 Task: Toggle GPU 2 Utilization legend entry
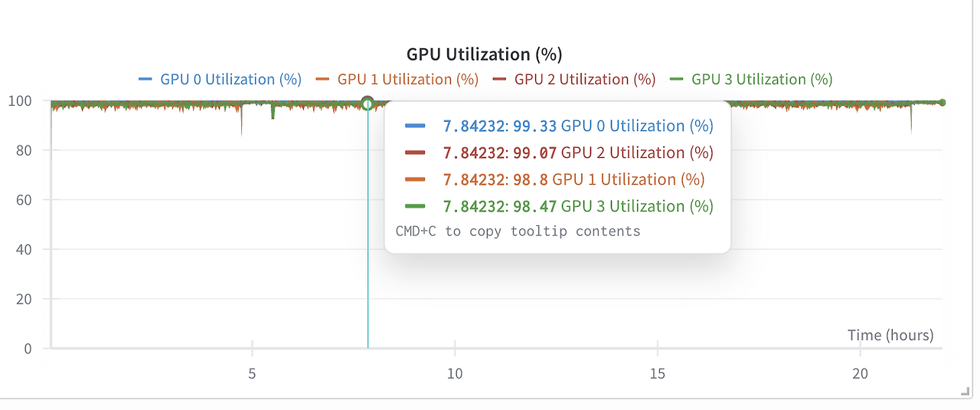(585, 79)
